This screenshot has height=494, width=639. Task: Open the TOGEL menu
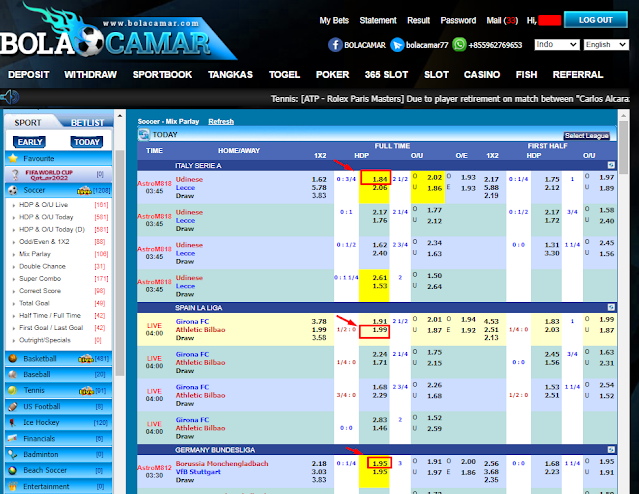coord(284,75)
